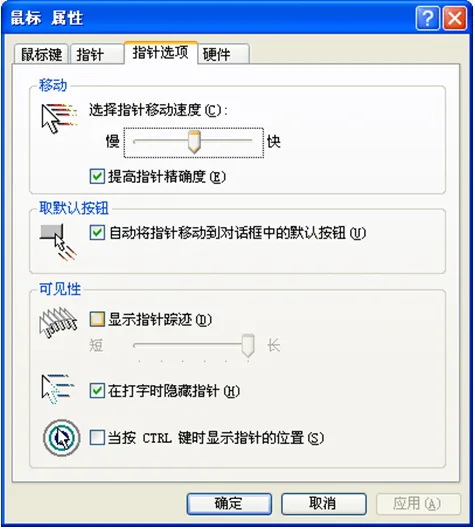Viewport: 475px width, 529px height.
Task: Select the 指针选项 tab
Action: (x=161, y=53)
